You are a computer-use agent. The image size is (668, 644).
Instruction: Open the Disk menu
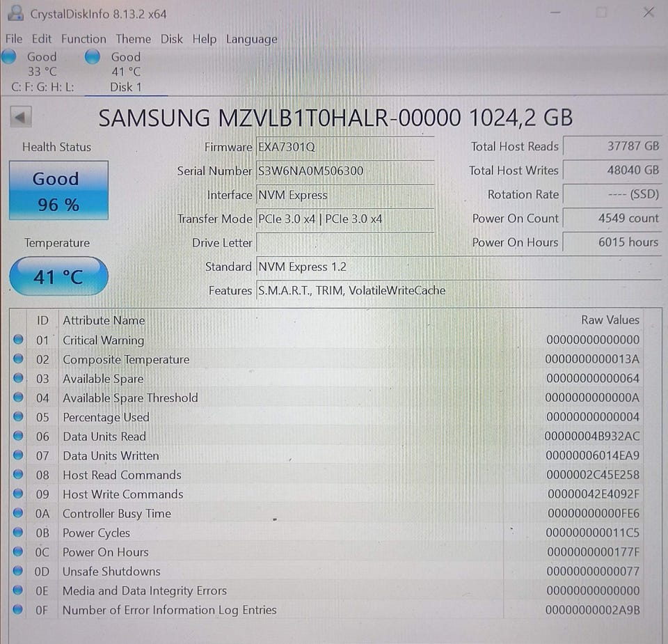tap(171, 39)
